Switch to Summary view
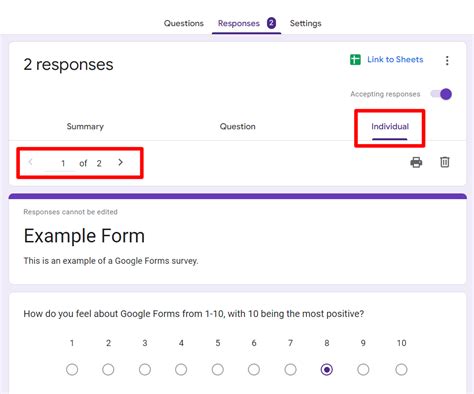474x394 pixels. pyautogui.click(x=85, y=126)
